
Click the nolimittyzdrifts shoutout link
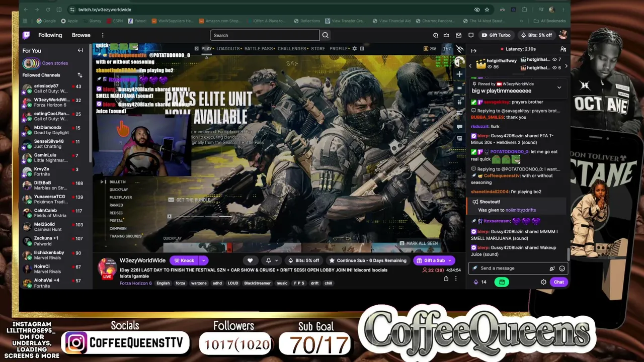pos(521,210)
